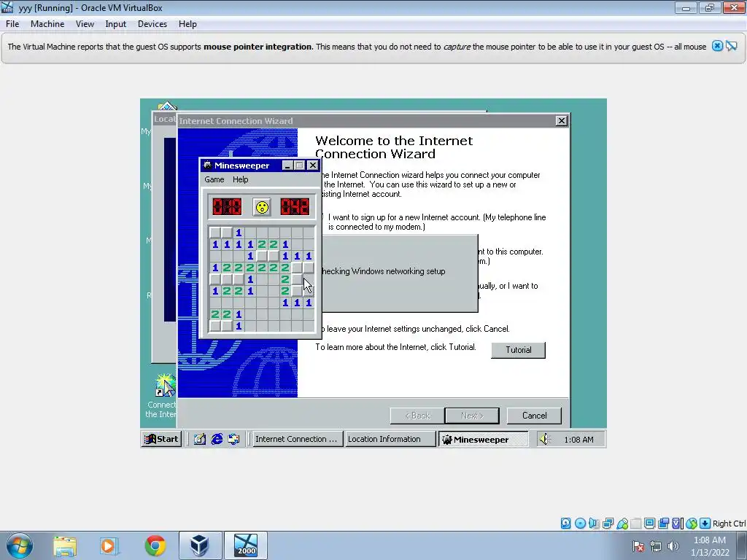This screenshot has height=560, width=747.
Task: Click Cancel in Internet Connection Wizard
Action: [534, 416]
